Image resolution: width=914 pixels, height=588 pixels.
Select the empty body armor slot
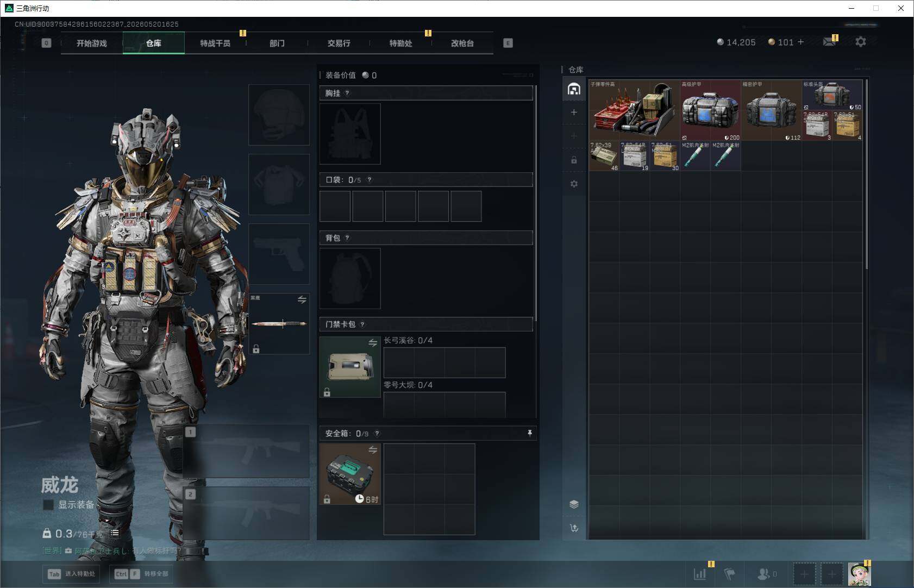click(279, 185)
